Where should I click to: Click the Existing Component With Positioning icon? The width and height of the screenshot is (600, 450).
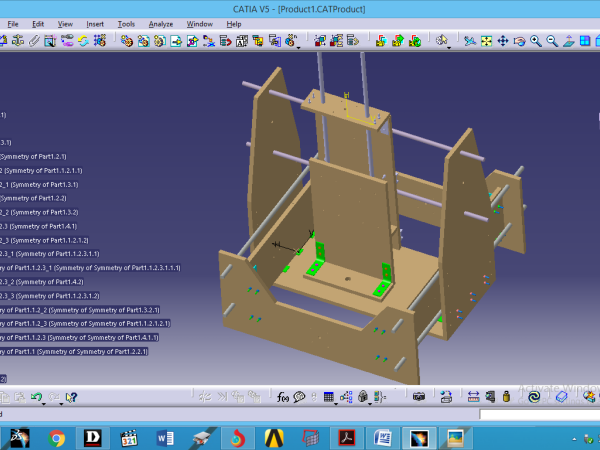[x=192, y=41]
